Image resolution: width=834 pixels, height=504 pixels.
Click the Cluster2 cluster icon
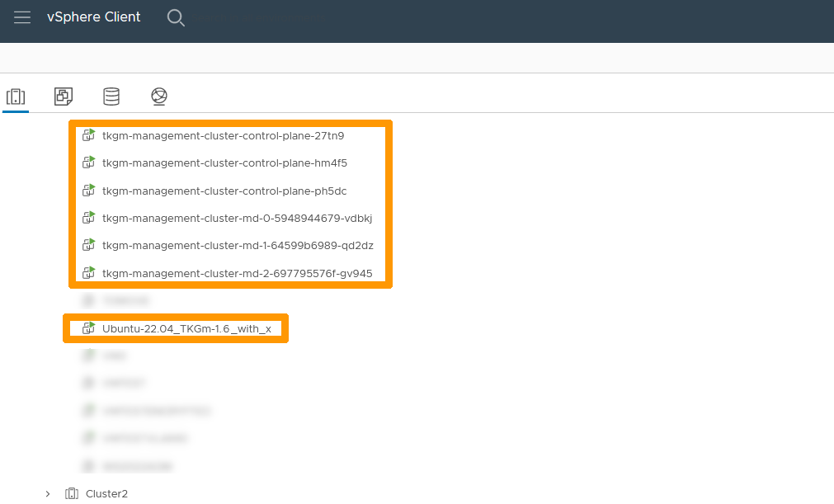pyautogui.click(x=71, y=494)
